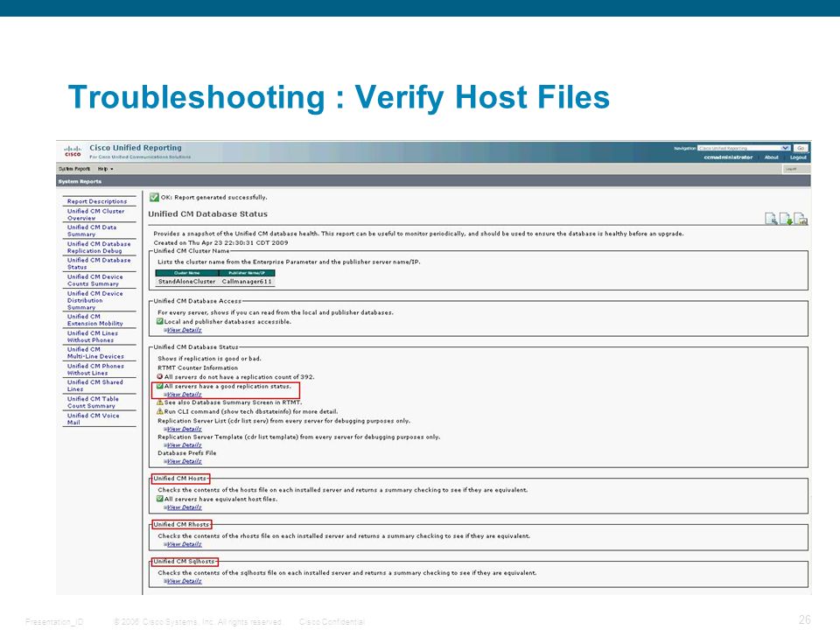Click green check beside 'Local and publisher databases accessible'
Viewport: 840px width, 630px height.
[159, 321]
